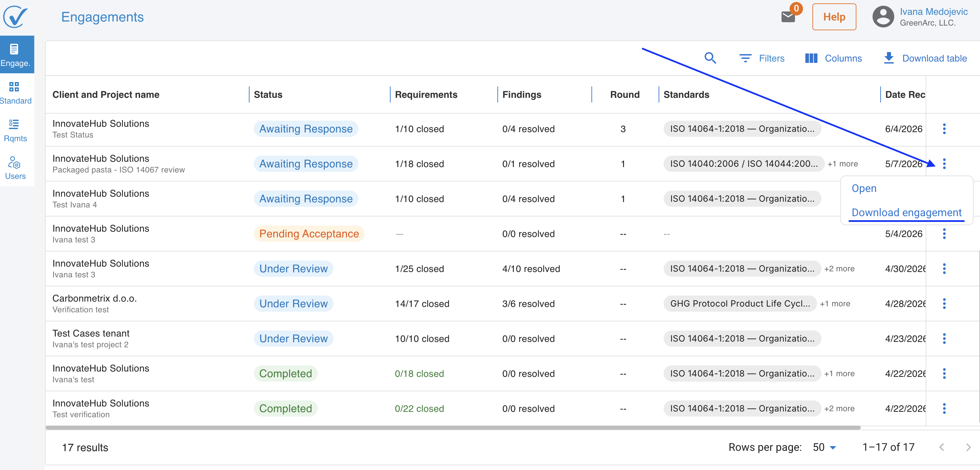Viewport: 980px width, 470px height.
Task: Open row menu for Carbonmetrix d.o.o. row
Action: click(944, 304)
